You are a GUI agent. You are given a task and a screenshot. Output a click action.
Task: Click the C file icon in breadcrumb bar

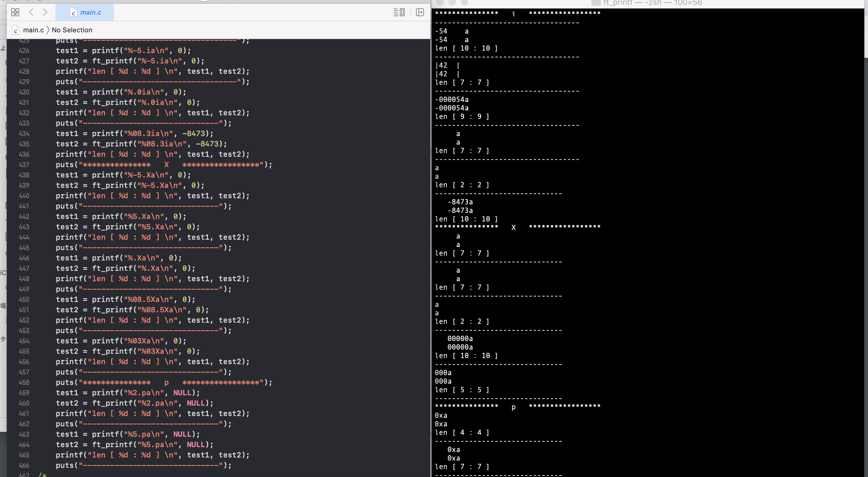click(16, 30)
